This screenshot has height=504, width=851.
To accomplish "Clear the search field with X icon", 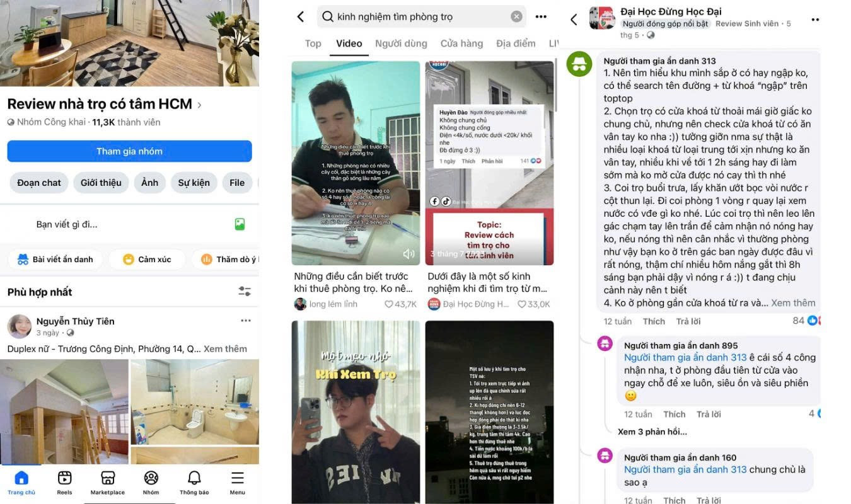I will (x=516, y=17).
